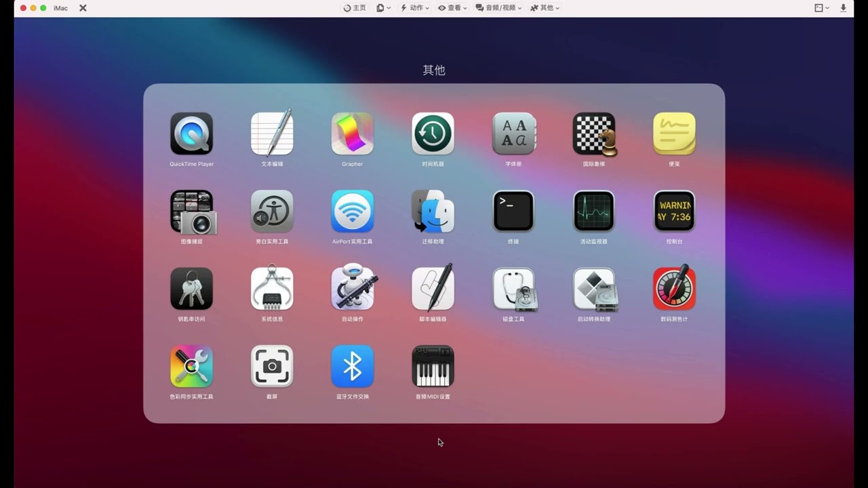868x488 pixels.
Task: Open 脚本编辑器 (Script Editor)
Action: click(433, 289)
